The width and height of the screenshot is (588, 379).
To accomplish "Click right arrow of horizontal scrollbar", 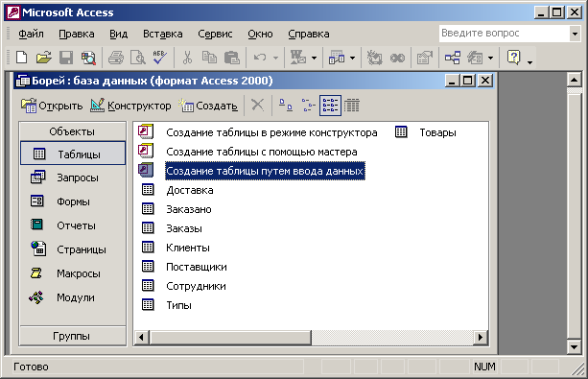I will point(481,337).
